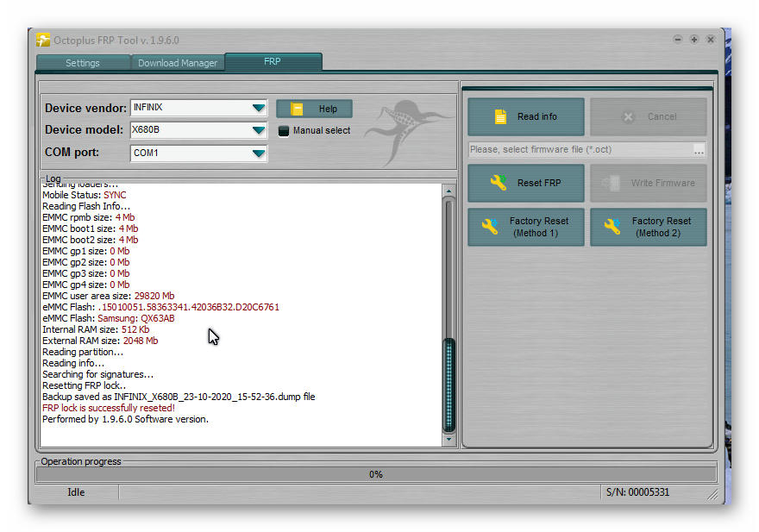This screenshot has height=532, width=759.
Task: Click Factory Reset (Method 1) button
Action: (526, 227)
